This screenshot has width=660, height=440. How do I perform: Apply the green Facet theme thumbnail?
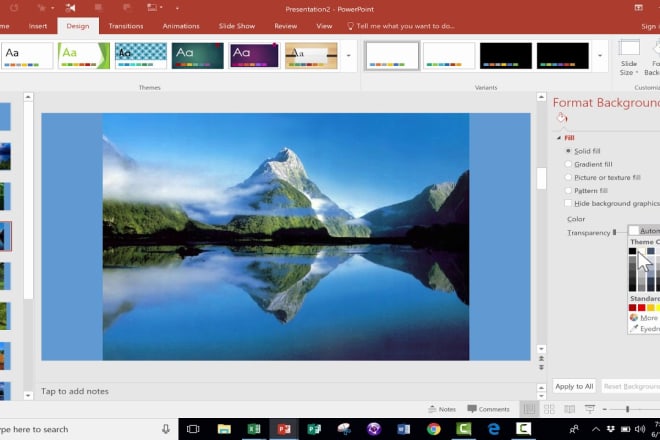(84, 56)
